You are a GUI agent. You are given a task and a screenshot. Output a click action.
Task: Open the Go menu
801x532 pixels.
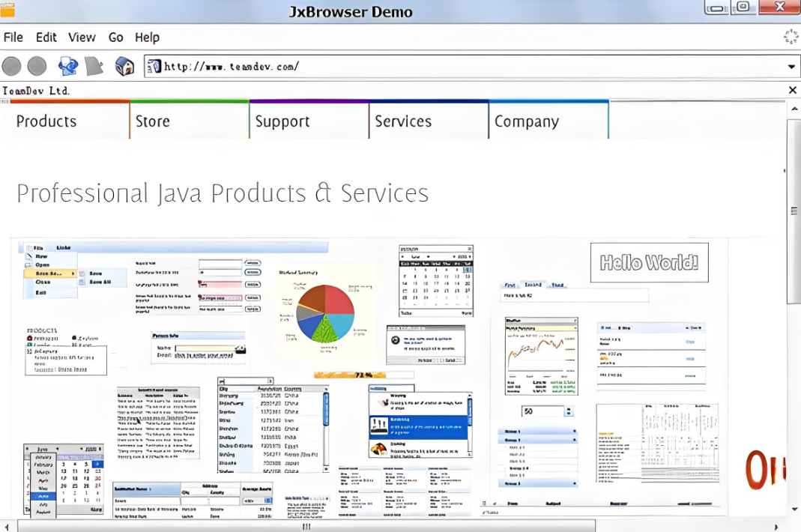[x=115, y=37]
